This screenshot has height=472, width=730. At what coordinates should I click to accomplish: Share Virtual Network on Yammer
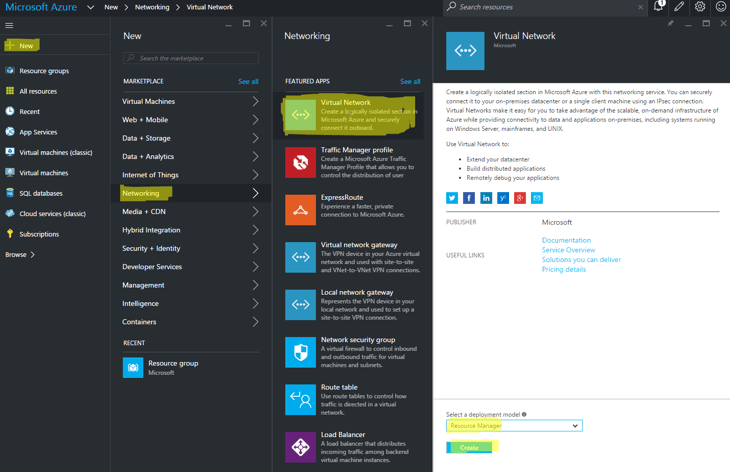pos(503,198)
